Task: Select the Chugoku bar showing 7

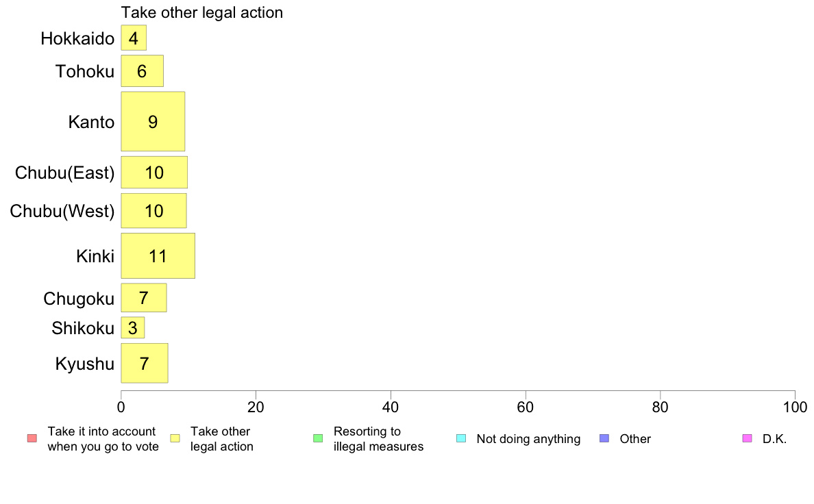Action: click(144, 298)
